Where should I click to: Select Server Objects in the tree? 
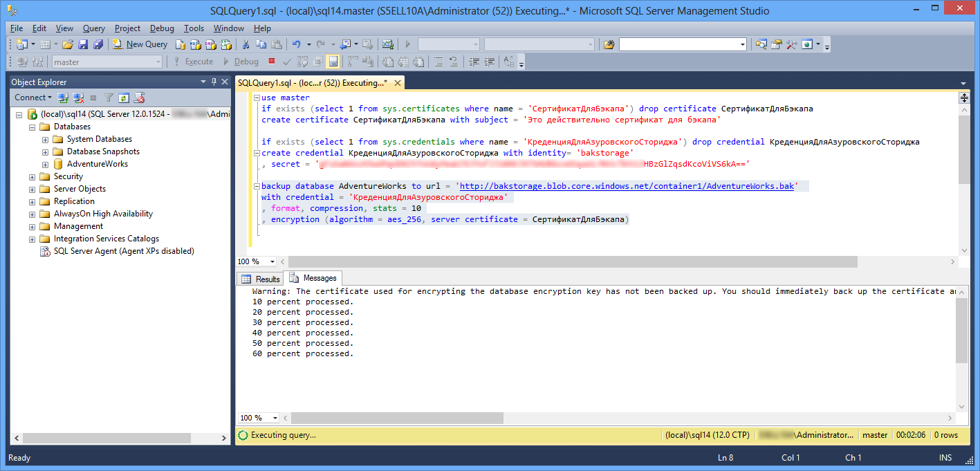pos(80,189)
